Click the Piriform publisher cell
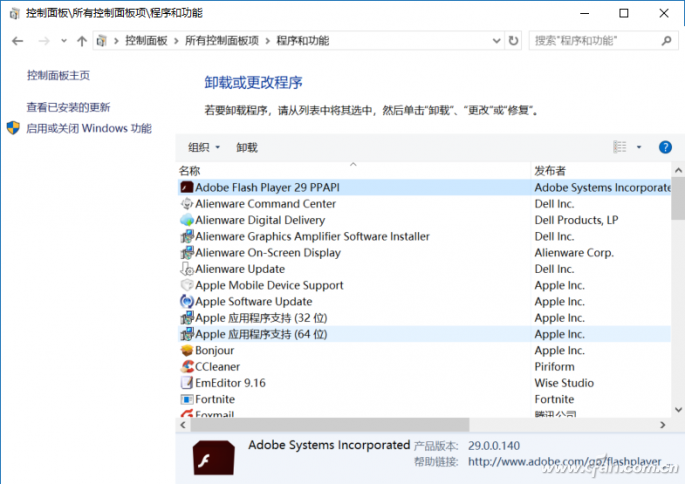Viewport: 685px width, 484px height. [554, 366]
